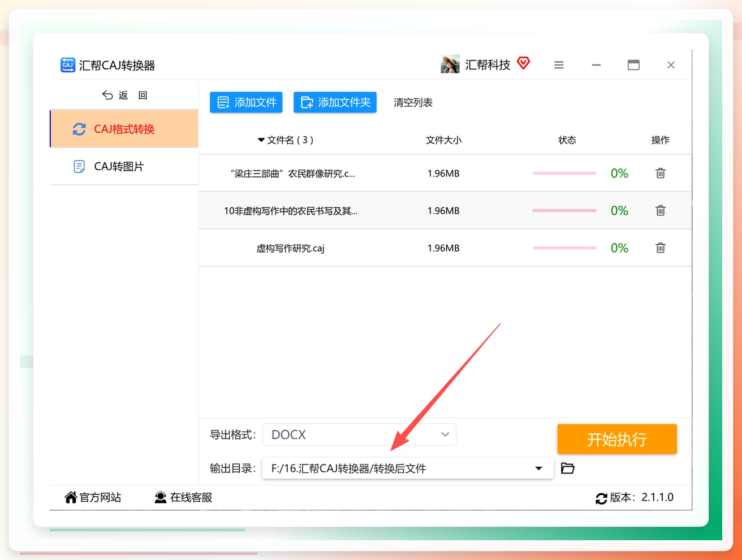This screenshot has height=560, width=742.
Task: Click the 汇帮CAJ转换器 app logo icon
Action: (68, 65)
